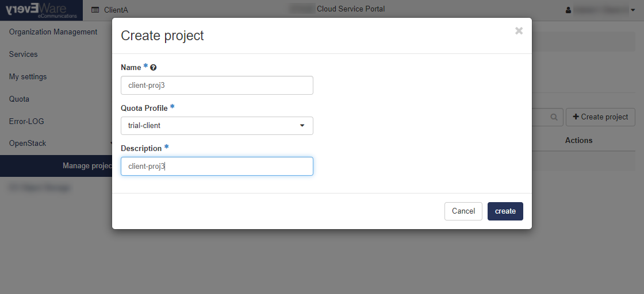
Task: Click into the Description text field
Action: pos(217,166)
